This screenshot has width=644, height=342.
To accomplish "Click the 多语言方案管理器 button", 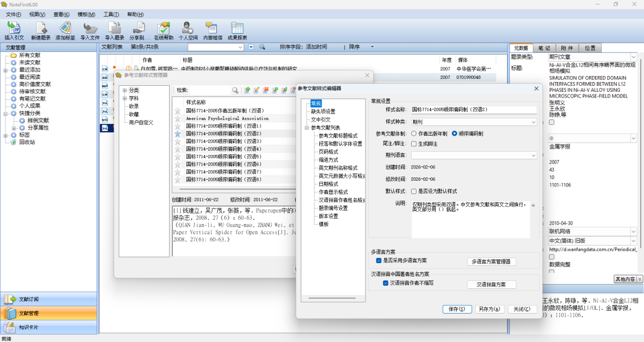I will pyautogui.click(x=492, y=262).
